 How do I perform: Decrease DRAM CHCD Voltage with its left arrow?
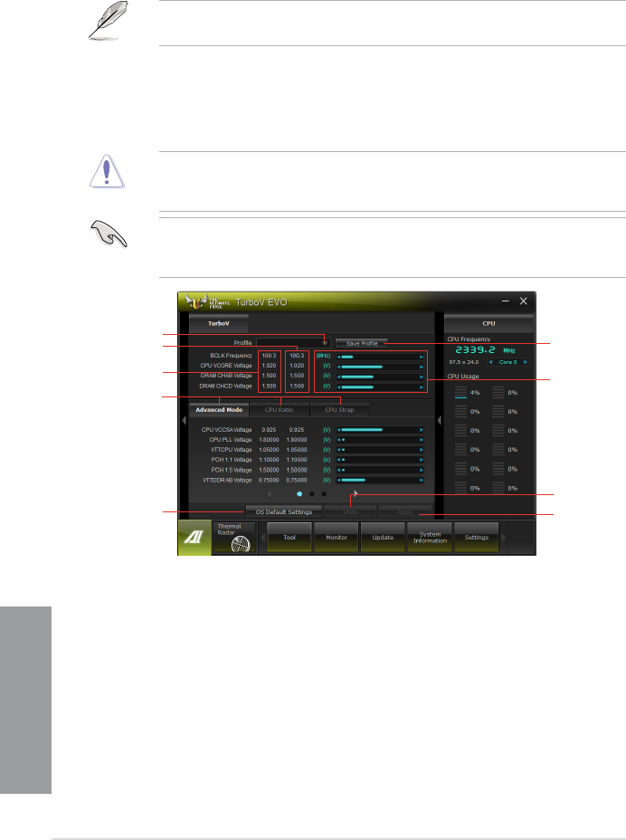338,387
